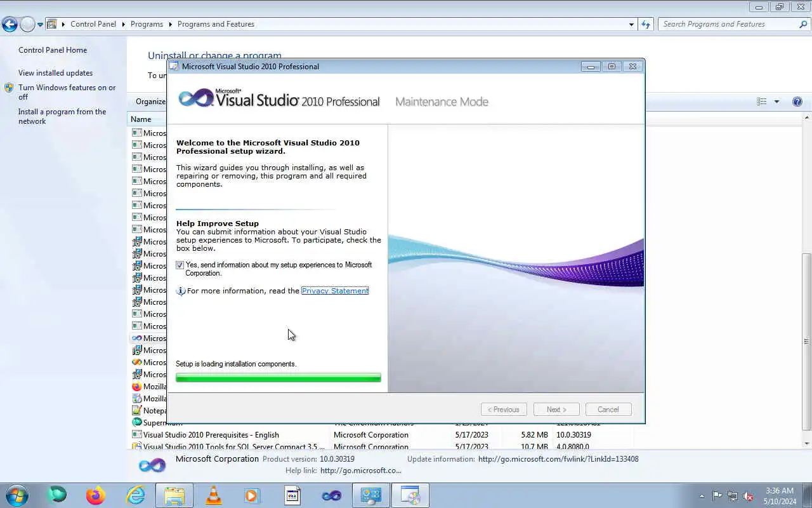Click the Previous button in setup wizard
The image size is (812, 508).
(x=504, y=410)
